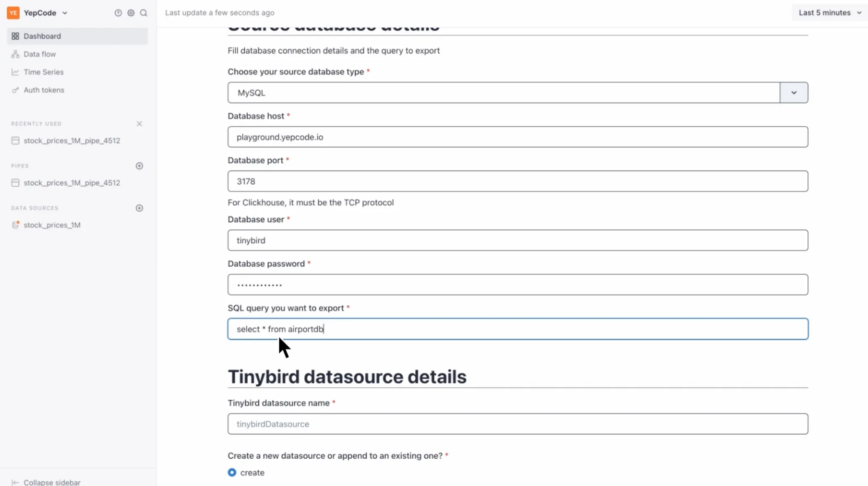Viewport: 868px width, 486px height.
Task: Click the stock_prices_1M data source icon
Action: point(15,225)
